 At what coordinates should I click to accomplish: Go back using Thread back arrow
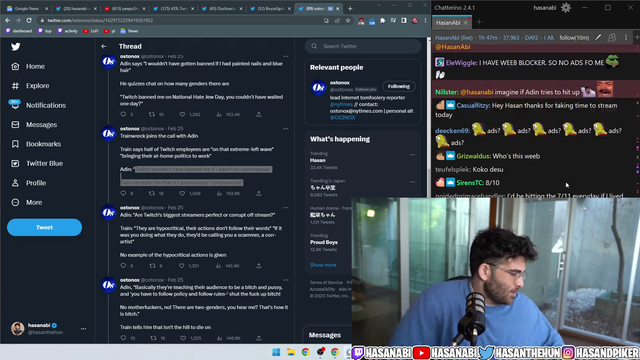pyautogui.click(x=104, y=47)
